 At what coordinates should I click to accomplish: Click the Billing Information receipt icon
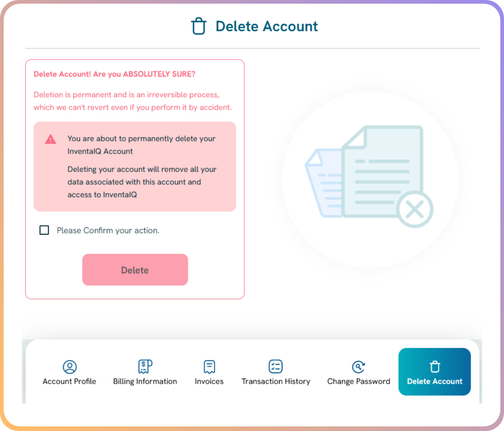point(145,366)
